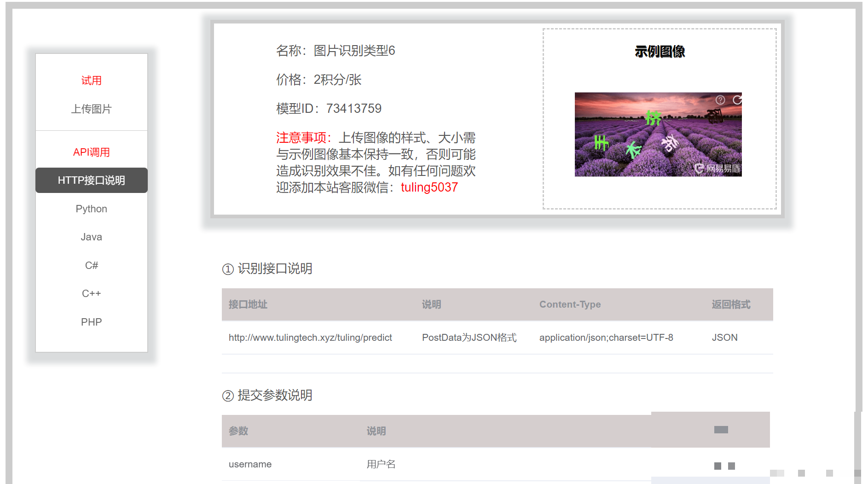
Task: Select the model ID 73413759 text
Action: [354, 108]
